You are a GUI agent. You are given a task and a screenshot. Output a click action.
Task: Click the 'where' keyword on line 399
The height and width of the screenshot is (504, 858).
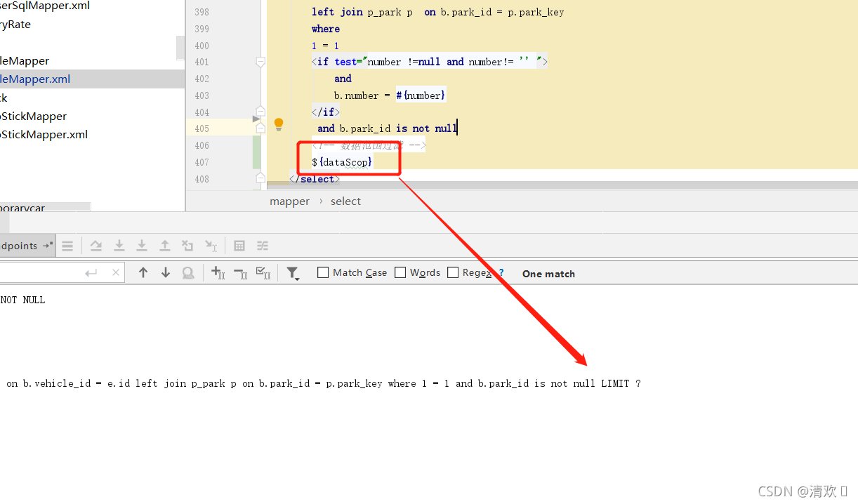click(x=326, y=29)
